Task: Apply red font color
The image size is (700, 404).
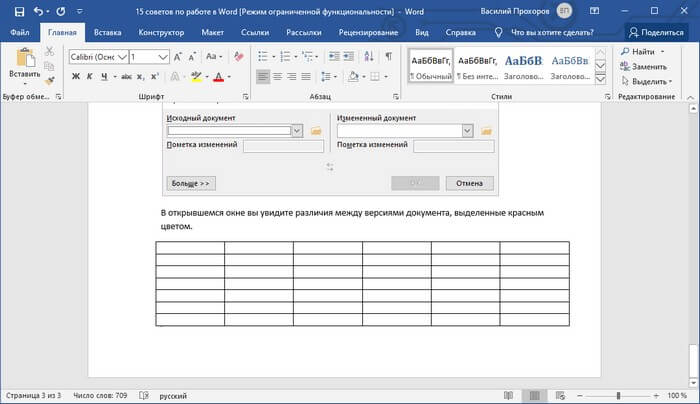Action: click(x=218, y=77)
